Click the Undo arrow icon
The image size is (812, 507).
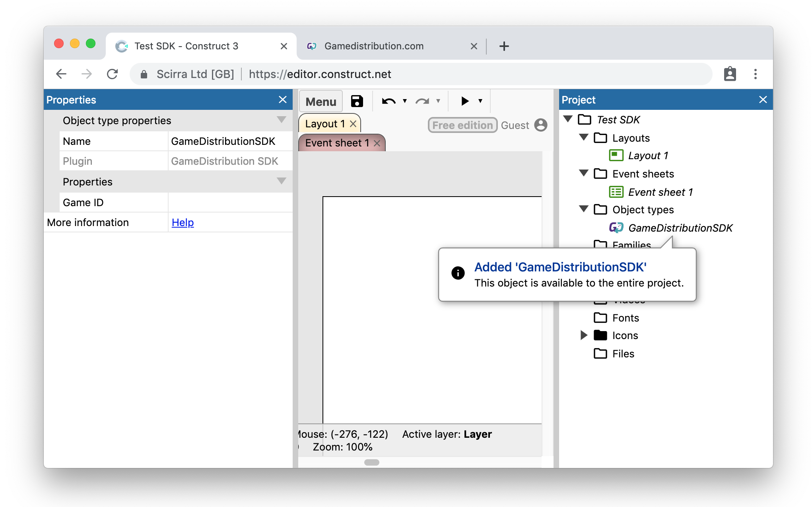tap(388, 101)
